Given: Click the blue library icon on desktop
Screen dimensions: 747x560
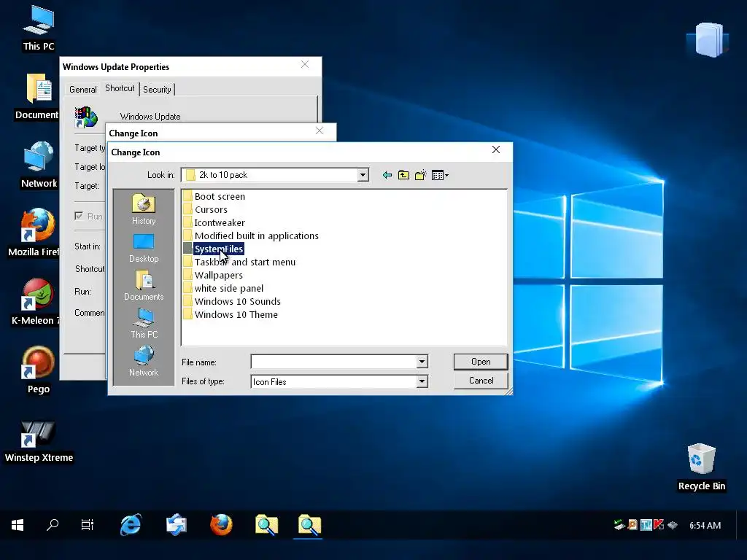Looking at the screenshot, I should point(709,40).
